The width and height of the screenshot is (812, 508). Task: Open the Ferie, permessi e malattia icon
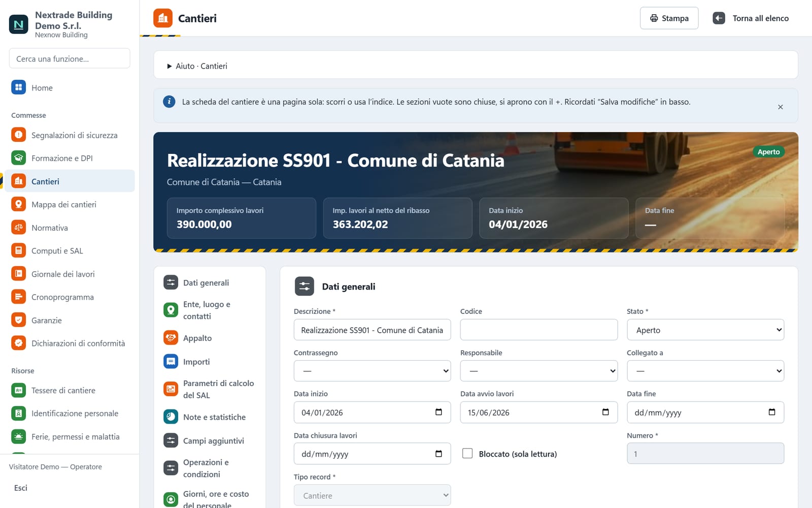[18, 436]
